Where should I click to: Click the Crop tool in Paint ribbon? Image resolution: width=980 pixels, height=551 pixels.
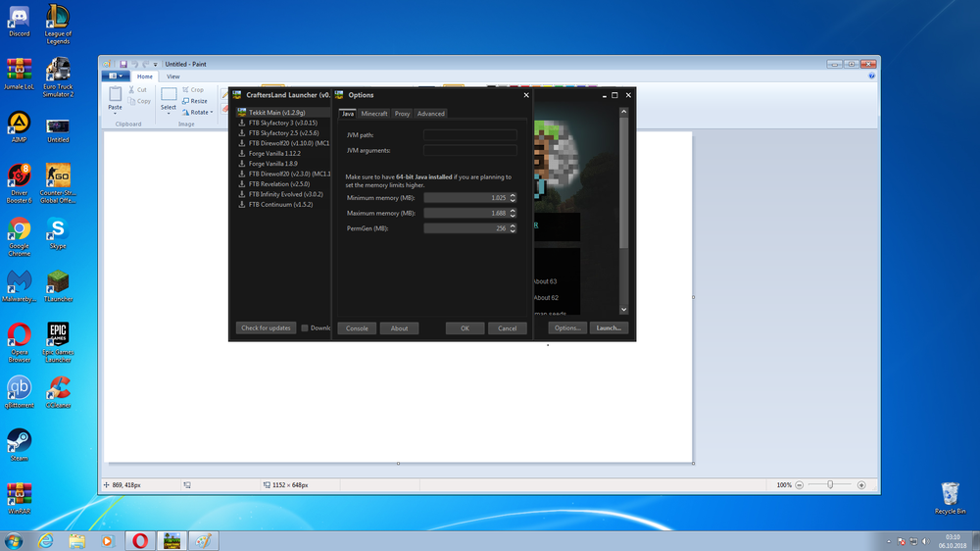(194, 89)
